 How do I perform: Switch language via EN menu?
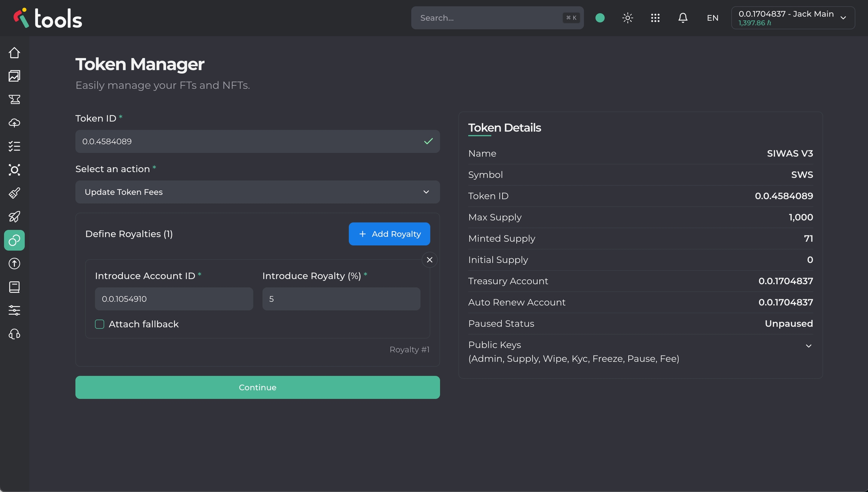pos(712,18)
